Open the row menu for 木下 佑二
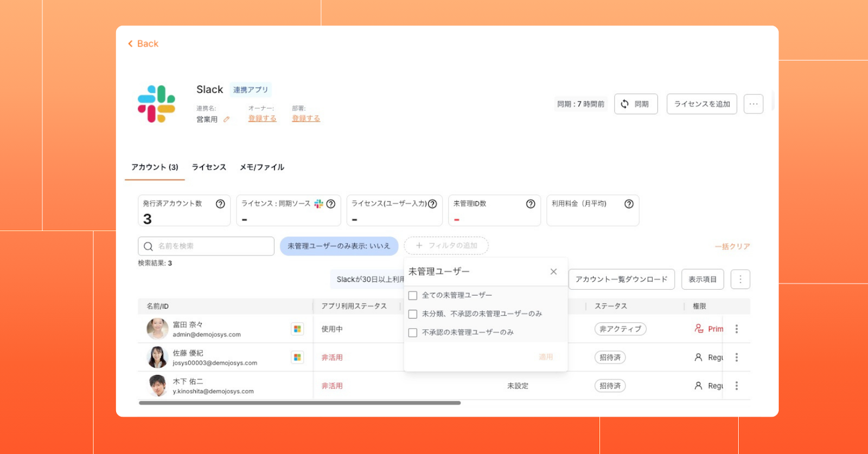This screenshot has width=868, height=454. (x=737, y=386)
